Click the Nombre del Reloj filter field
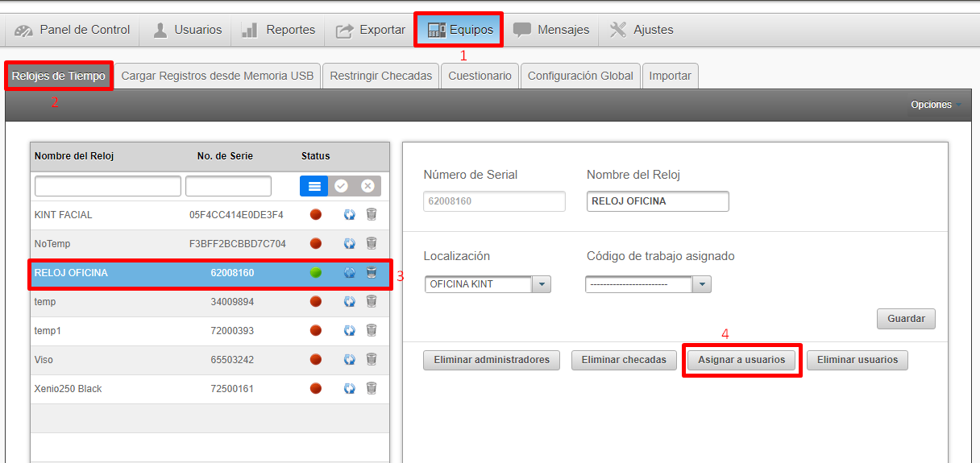Screen dimensions: 980x463 (107, 186)
